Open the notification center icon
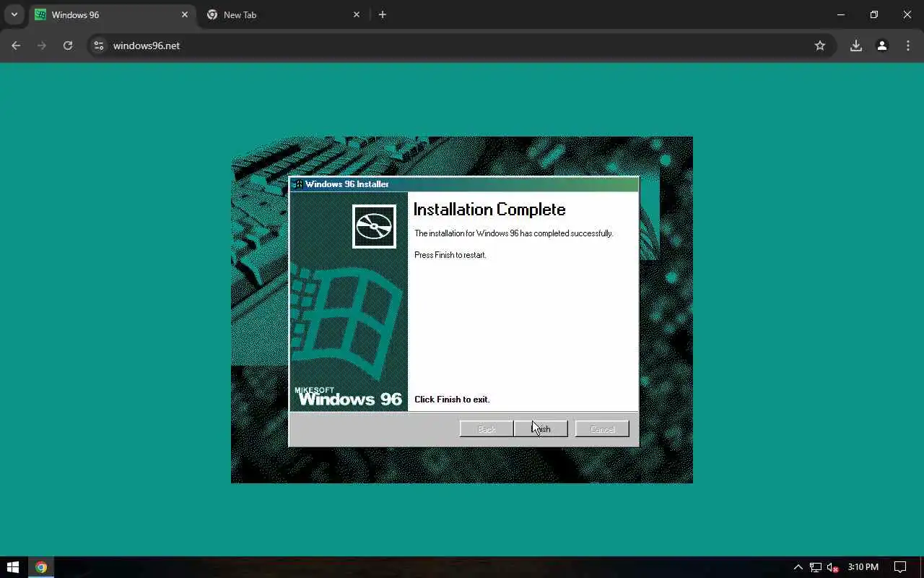The height and width of the screenshot is (578, 924). 900,567
